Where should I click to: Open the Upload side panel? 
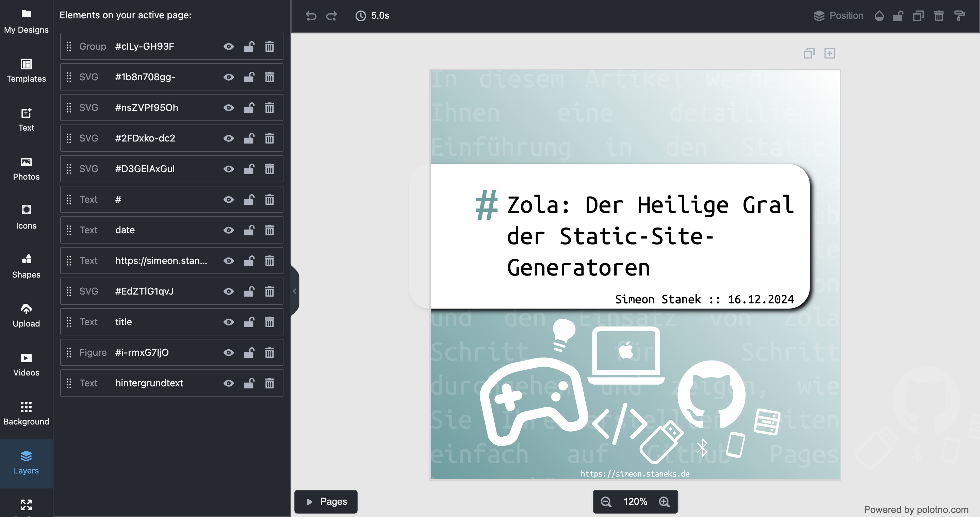click(26, 316)
